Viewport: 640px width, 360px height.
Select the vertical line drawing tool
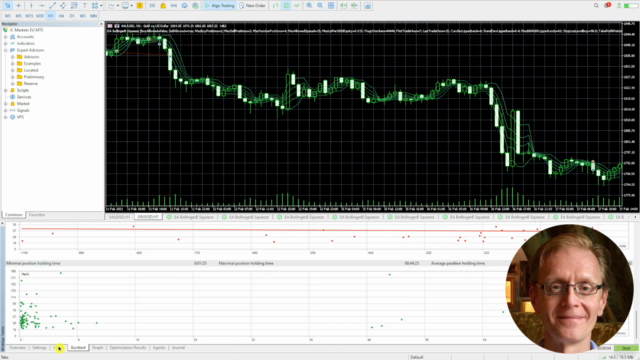(31, 6)
